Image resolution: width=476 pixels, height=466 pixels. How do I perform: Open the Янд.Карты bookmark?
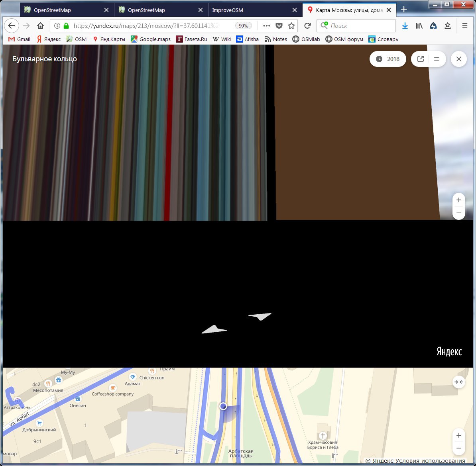point(109,39)
